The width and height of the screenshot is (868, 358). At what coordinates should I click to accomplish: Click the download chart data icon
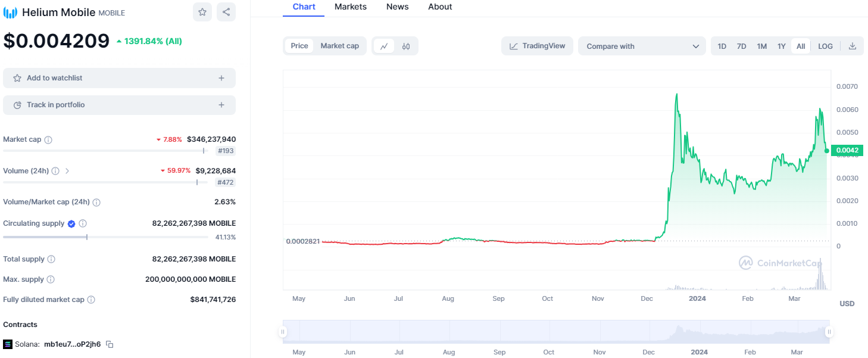coord(853,46)
